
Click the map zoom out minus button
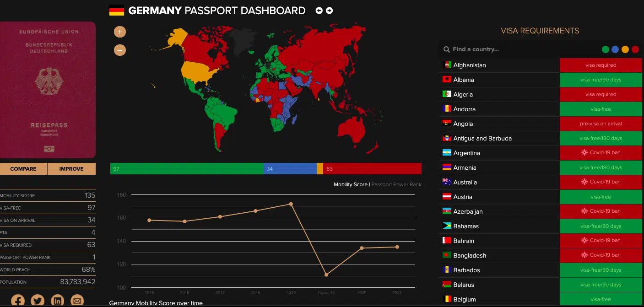[119, 50]
